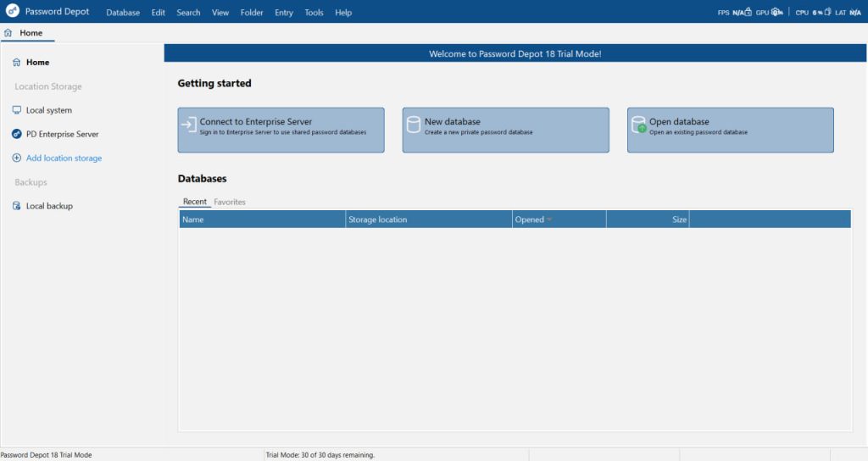The image size is (868, 461).
Task: Click the Open database tile
Action: click(x=730, y=130)
